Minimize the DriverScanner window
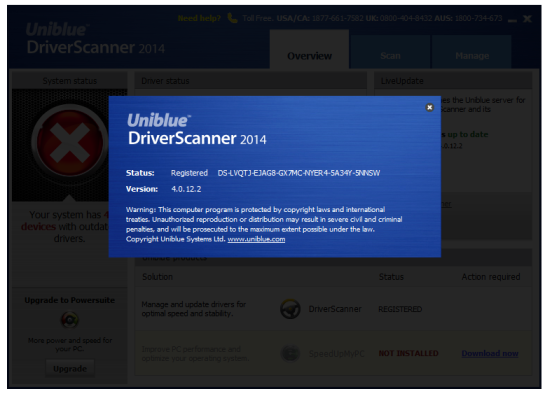The image size is (552, 396). pyautogui.click(x=512, y=20)
